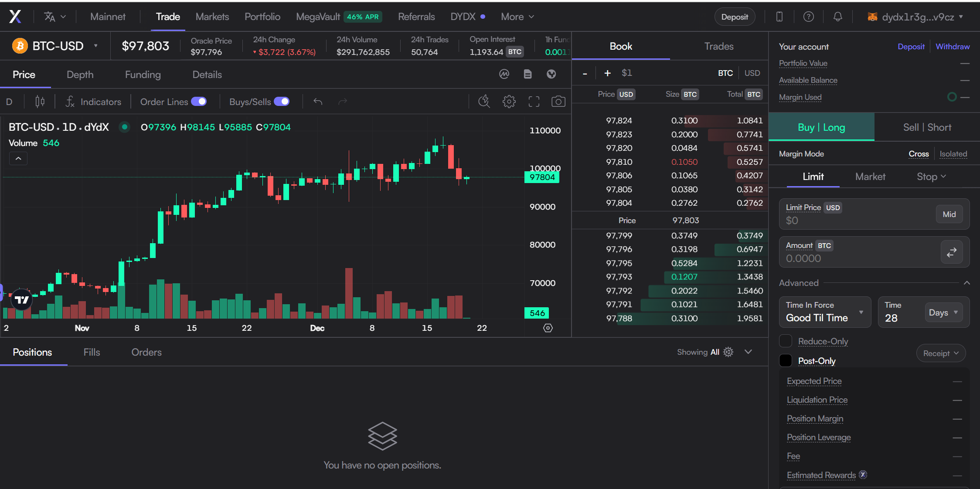Click the dYdX X logo
Screen dimensions: 980x489
click(15, 17)
